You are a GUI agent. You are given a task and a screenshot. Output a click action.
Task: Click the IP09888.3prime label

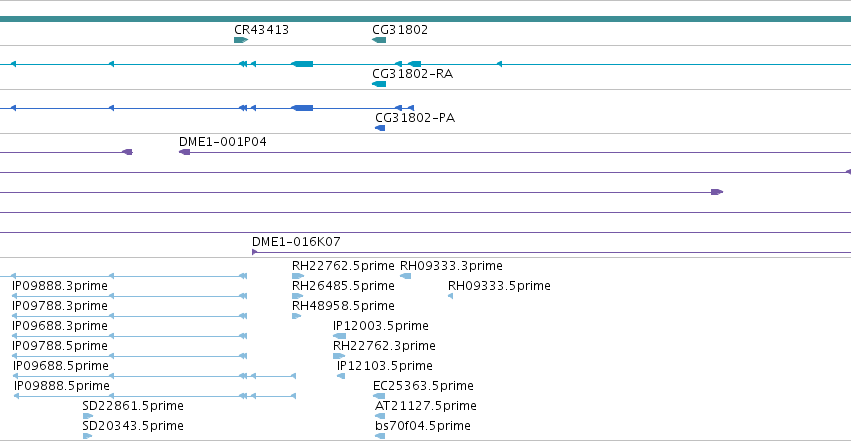60,286
